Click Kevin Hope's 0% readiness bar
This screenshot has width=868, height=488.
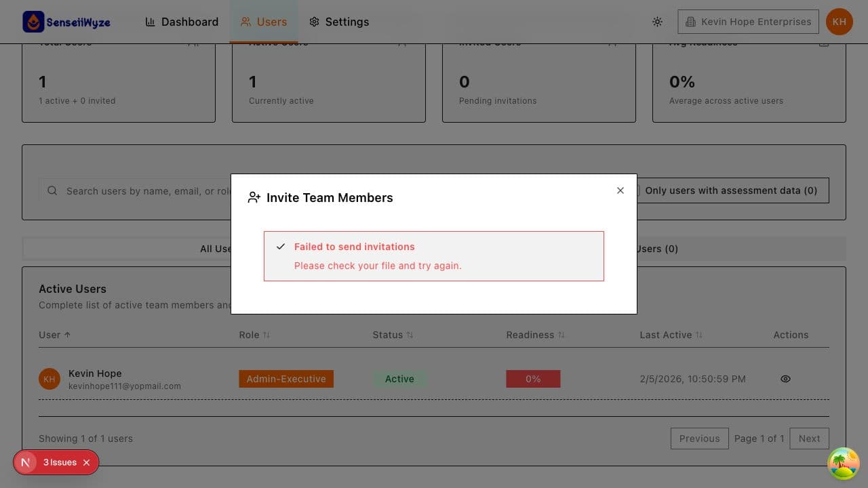533,379
